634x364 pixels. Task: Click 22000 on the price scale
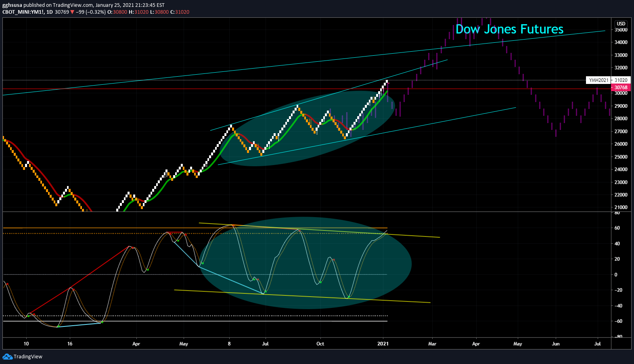coord(621,195)
